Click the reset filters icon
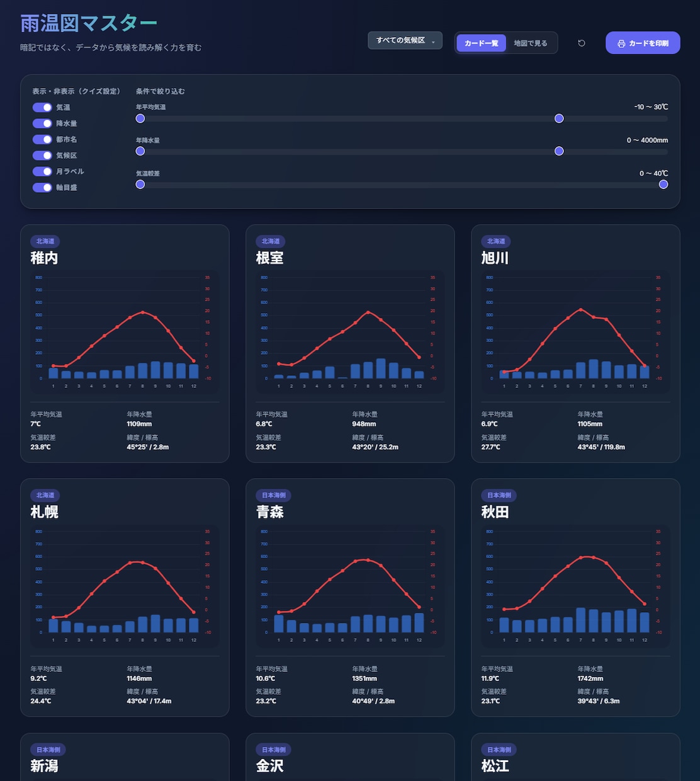This screenshot has width=700, height=781. (x=582, y=43)
